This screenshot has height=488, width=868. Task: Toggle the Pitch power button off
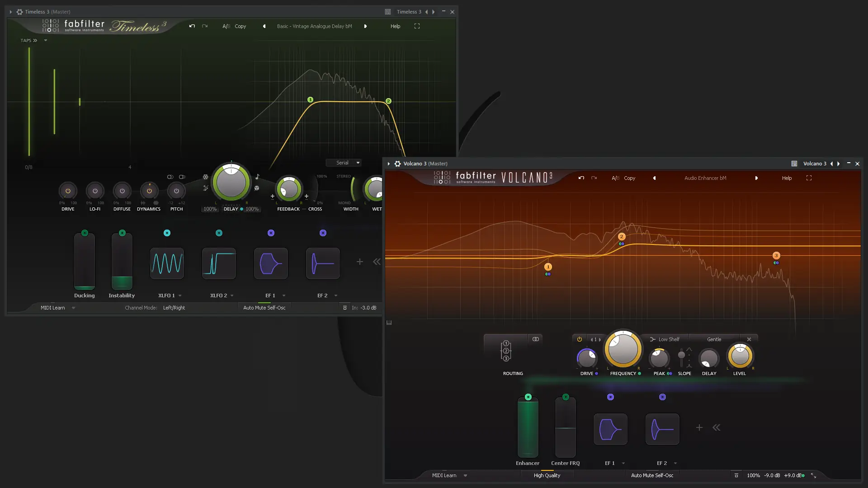coord(176,191)
